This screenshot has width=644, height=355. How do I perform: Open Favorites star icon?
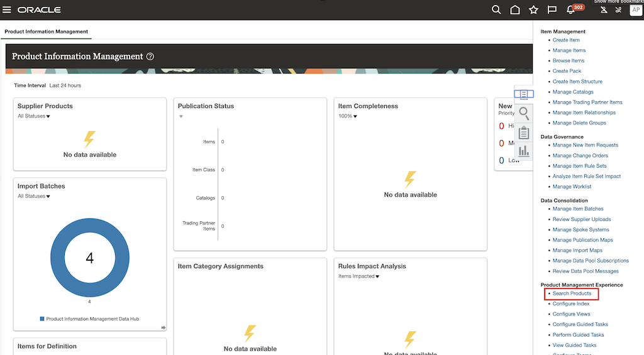click(x=533, y=9)
